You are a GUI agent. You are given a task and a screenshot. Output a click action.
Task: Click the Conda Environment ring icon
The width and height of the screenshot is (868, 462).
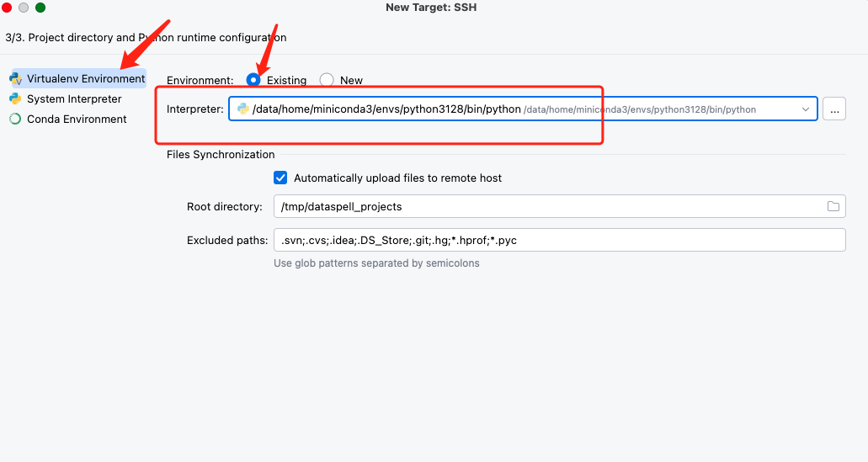pyautogui.click(x=15, y=119)
